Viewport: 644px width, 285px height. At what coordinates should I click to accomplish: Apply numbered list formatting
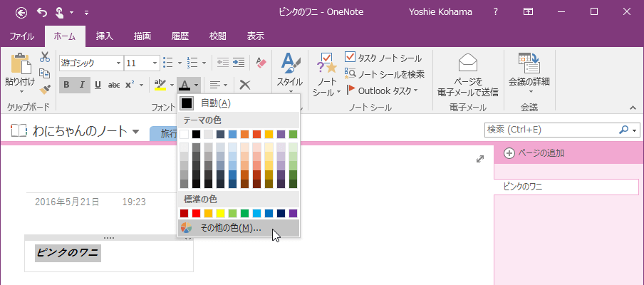[x=192, y=63]
